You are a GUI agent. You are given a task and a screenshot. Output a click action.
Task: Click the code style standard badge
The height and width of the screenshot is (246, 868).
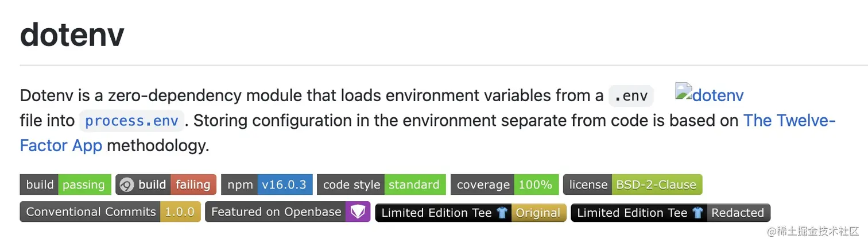381,184
